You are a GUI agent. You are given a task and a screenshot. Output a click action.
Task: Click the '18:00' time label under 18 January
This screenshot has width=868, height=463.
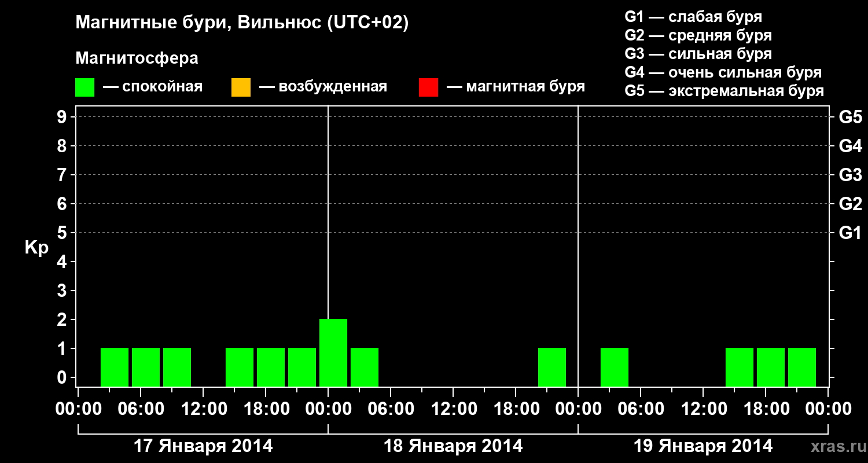pyautogui.click(x=516, y=409)
